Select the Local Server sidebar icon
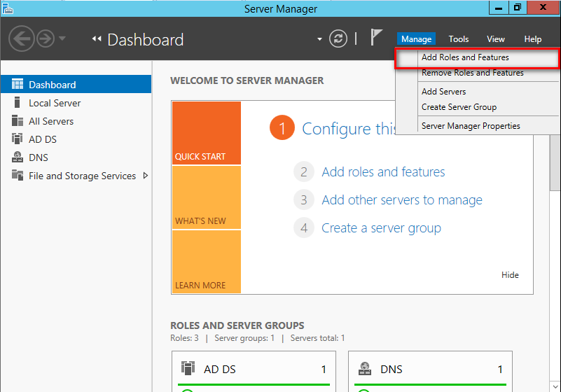 (x=17, y=103)
